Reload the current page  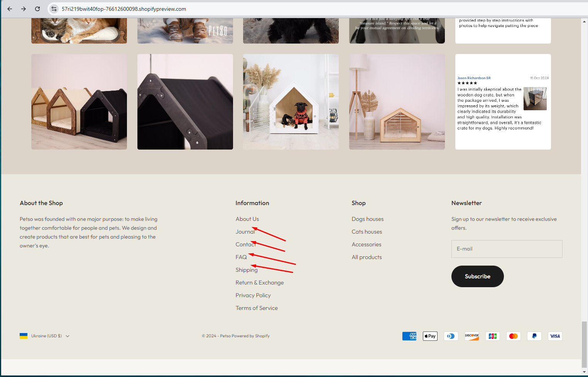click(37, 9)
